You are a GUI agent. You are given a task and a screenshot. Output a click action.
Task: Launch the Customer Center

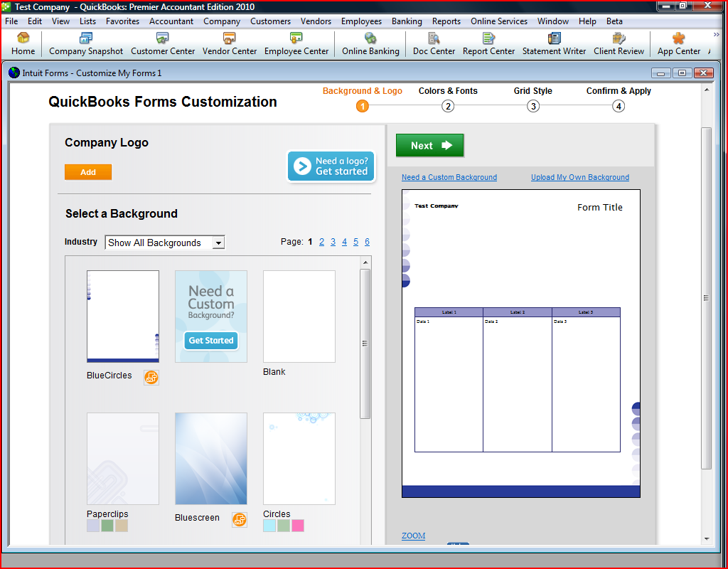[x=163, y=43]
